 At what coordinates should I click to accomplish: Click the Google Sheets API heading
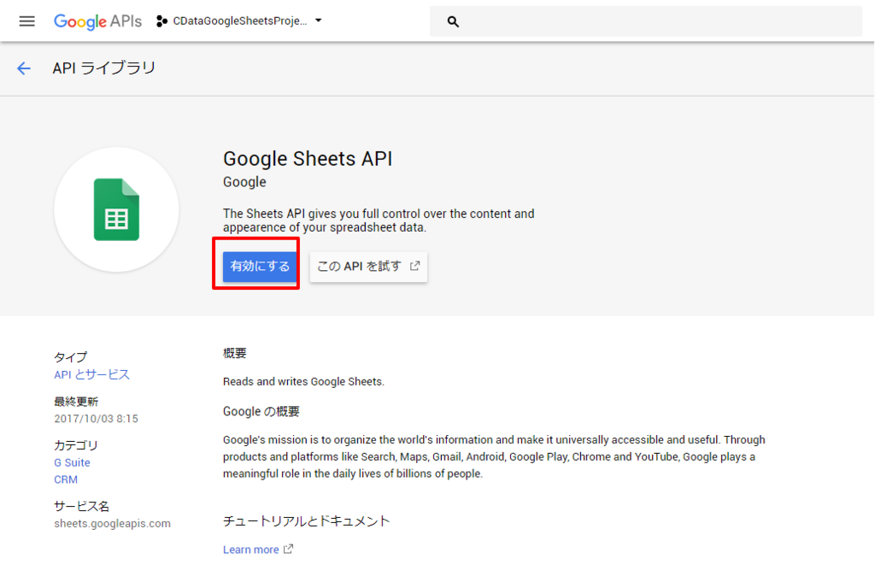pyautogui.click(x=308, y=158)
